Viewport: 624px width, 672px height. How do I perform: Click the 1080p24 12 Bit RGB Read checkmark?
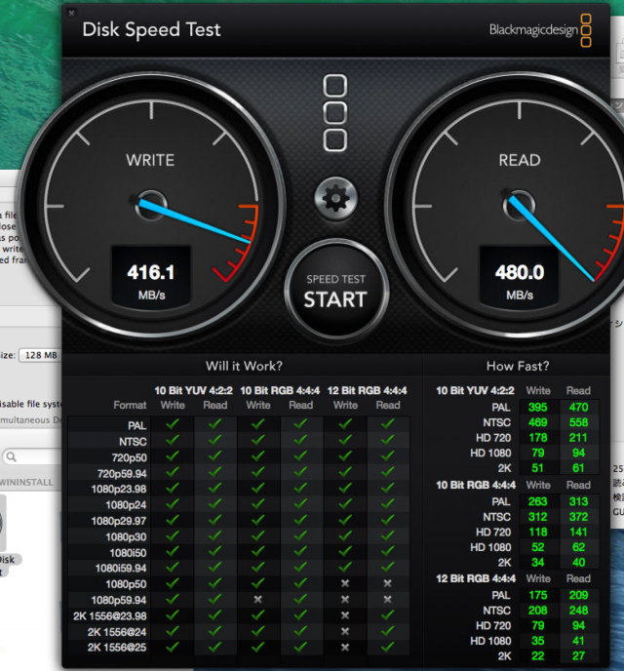pos(387,504)
